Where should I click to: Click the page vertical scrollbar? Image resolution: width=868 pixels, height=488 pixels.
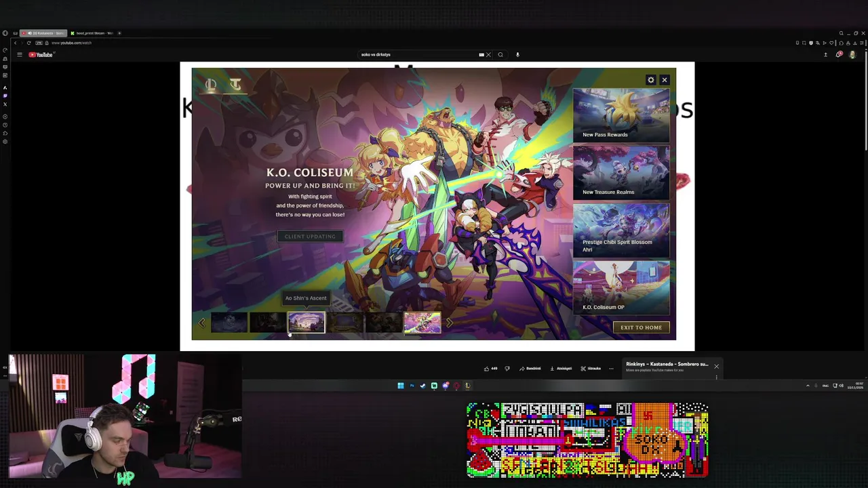[865, 102]
